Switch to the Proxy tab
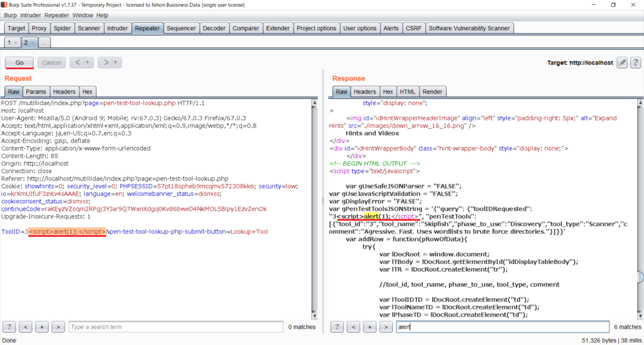Image resolution: width=644 pixels, height=345 pixels. coord(39,28)
